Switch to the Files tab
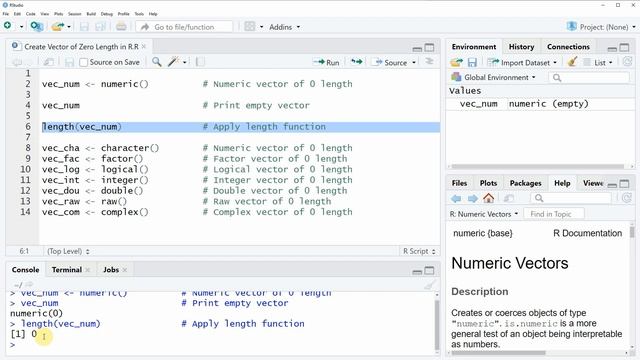 [x=459, y=183]
